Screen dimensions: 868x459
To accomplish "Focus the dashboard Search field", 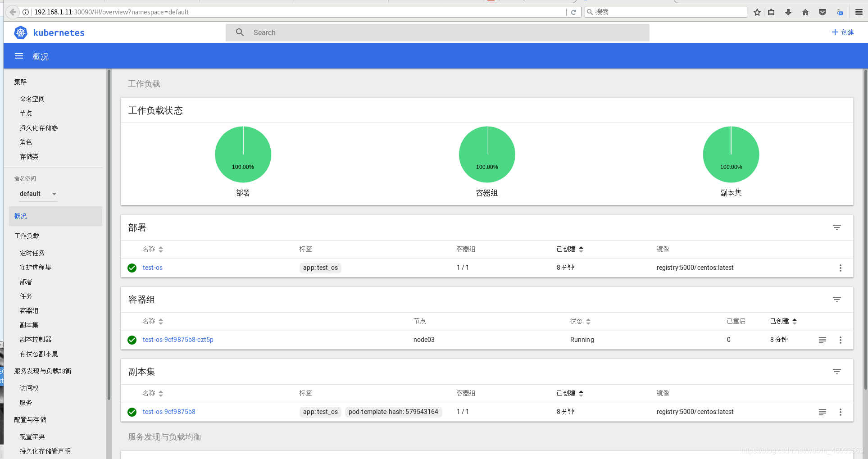I will 437,32.
